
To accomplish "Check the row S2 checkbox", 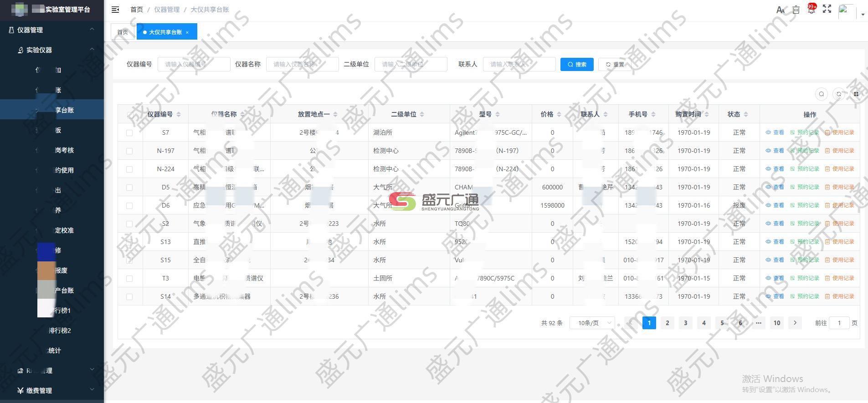I will 130,224.
